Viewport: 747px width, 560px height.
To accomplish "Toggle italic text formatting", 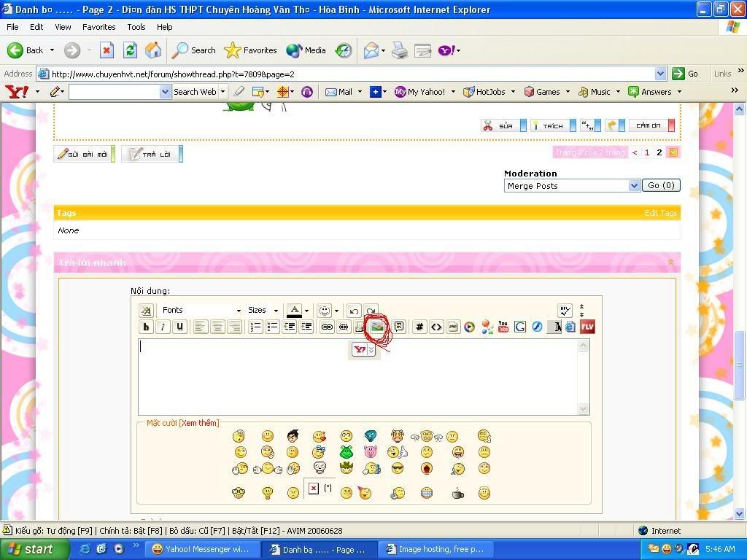I will [163, 327].
